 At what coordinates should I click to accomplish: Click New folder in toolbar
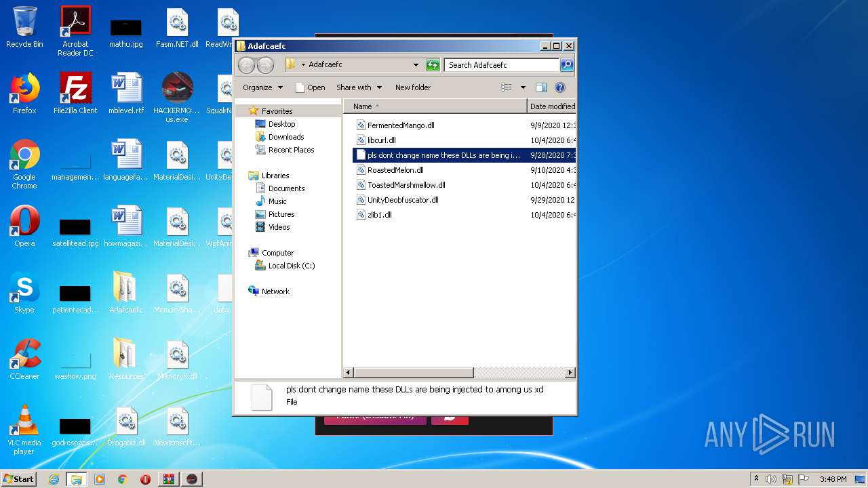[x=413, y=87]
